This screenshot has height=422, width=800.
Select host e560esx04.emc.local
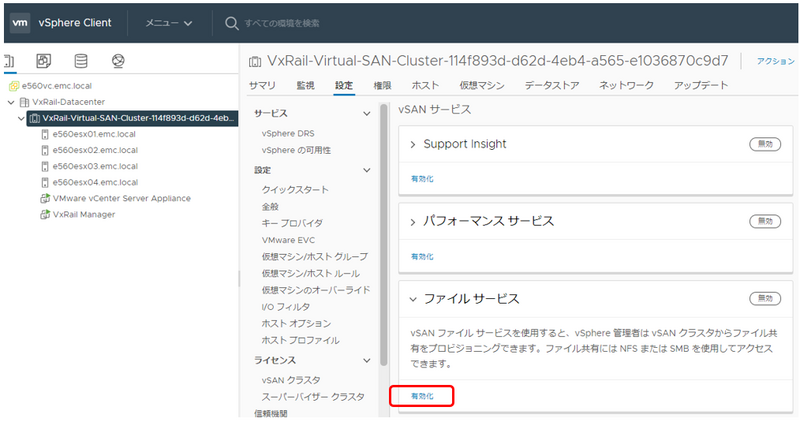pyautogui.click(x=95, y=182)
